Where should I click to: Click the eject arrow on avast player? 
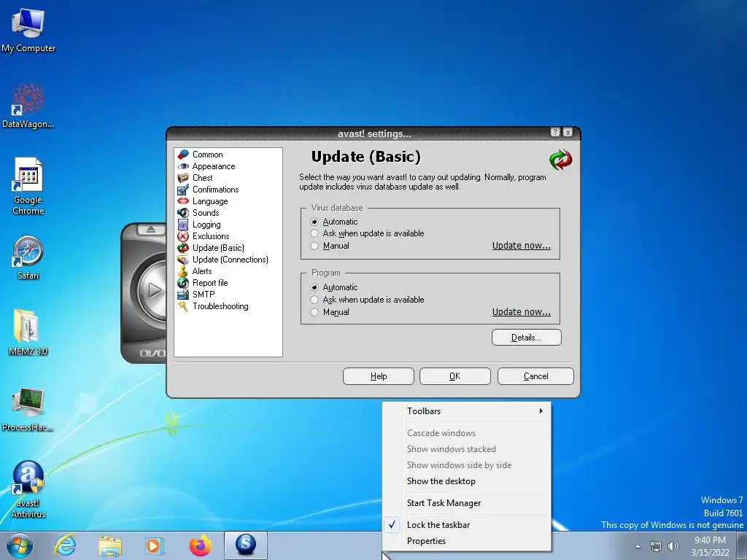tap(150, 230)
